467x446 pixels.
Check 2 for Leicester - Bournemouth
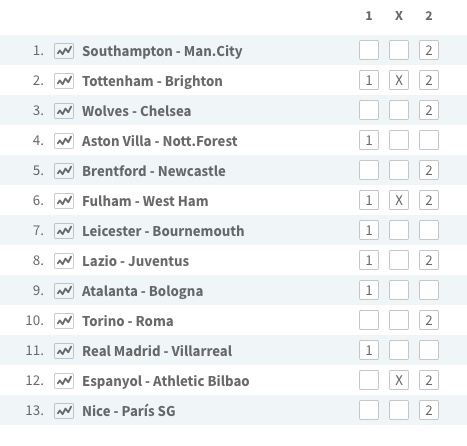point(429,230)
